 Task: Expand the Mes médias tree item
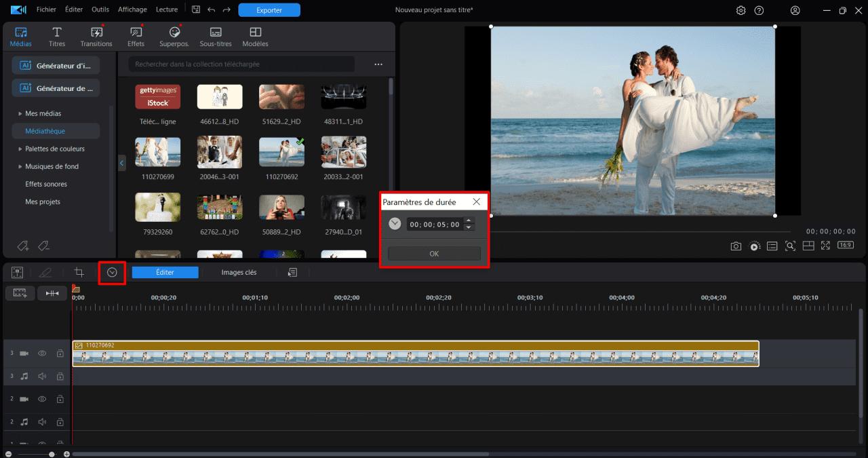coord(20,113)
